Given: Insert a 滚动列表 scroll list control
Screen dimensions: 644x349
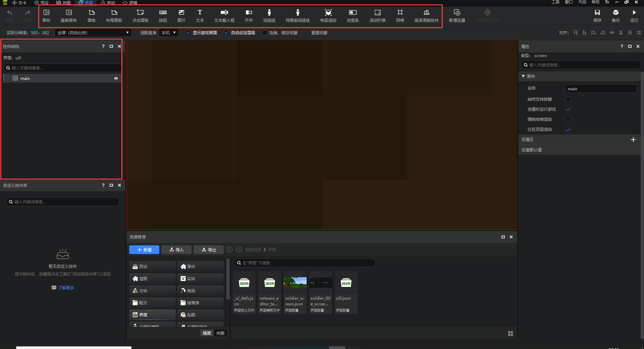Looking at the screenshot, I should tap(377, 15).
